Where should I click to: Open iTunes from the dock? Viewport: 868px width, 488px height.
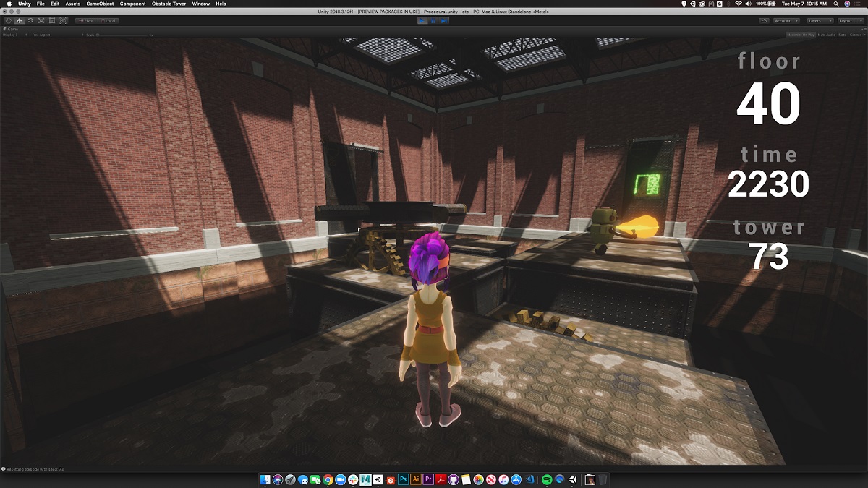[x=503, y=479]
